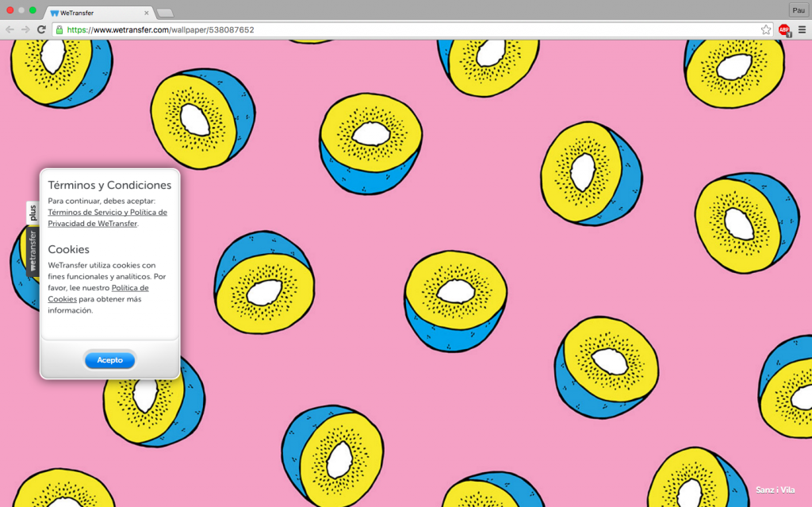Click the wetransfer side tab
This screenshot has width=812, height=507.
pos(33,251)
